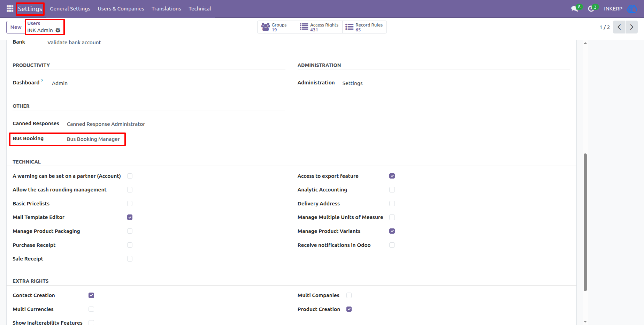Click the 1 / 2 pager counter
The image size is (644, 325).
pyautogui.click(x=605, y=27)
